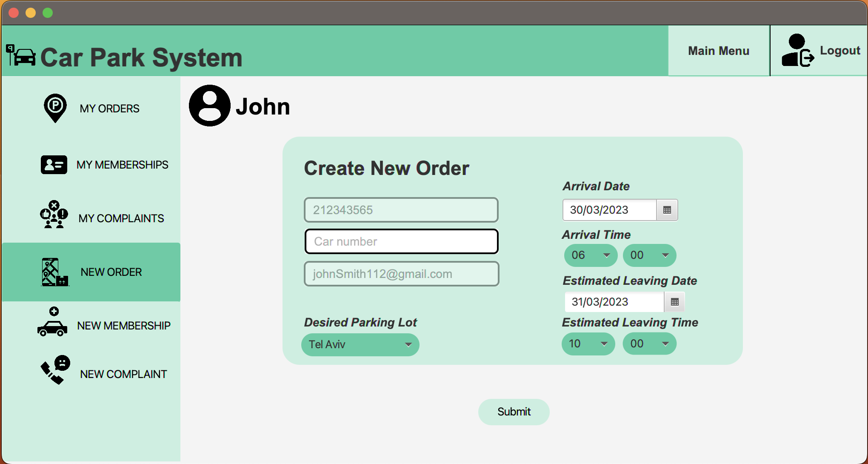This screenshot has height=464, width=868.
Task: Open the Arrival Date calendar picker
Action: click(667, 210)
